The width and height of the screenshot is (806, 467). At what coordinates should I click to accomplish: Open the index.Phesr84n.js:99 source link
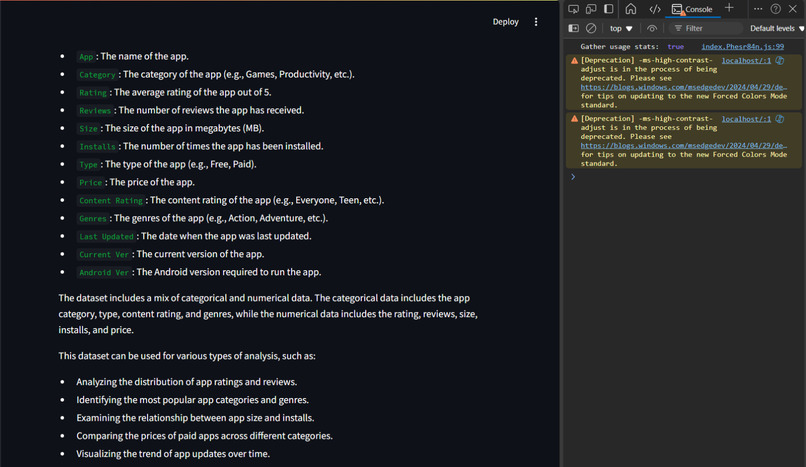[x=743, y=46]
